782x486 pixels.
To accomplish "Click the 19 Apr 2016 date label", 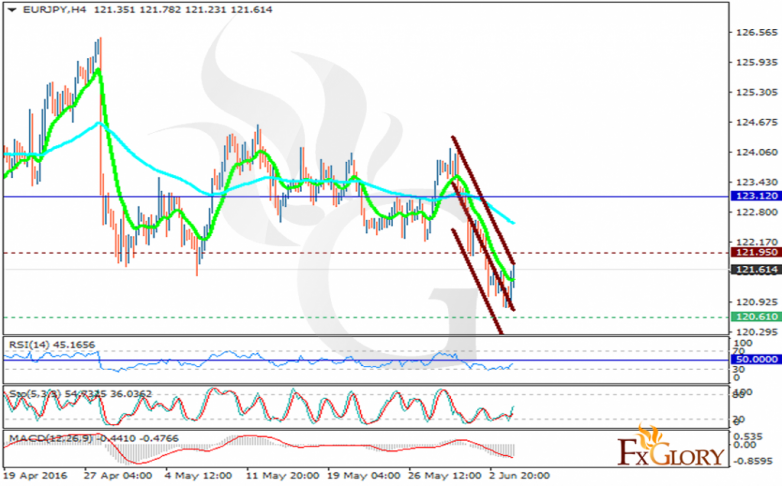I will tap(35, 476).
